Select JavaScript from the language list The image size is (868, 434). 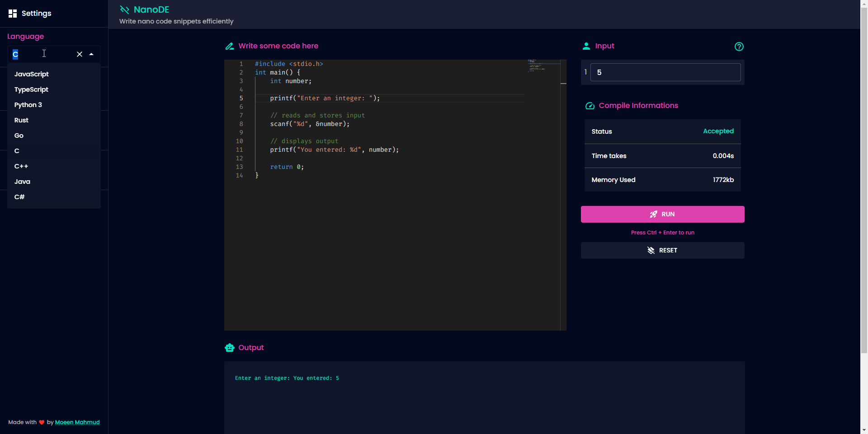(x=32, y=74)
